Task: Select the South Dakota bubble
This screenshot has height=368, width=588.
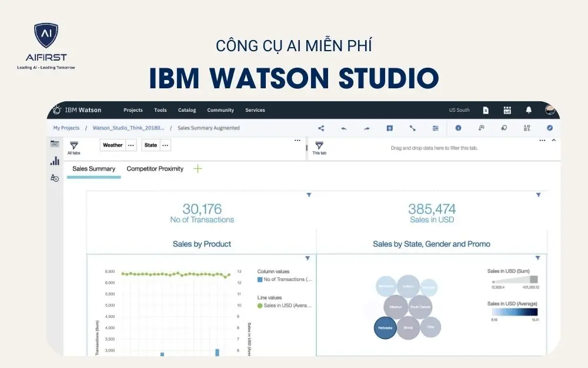Action: coord(420,307)
